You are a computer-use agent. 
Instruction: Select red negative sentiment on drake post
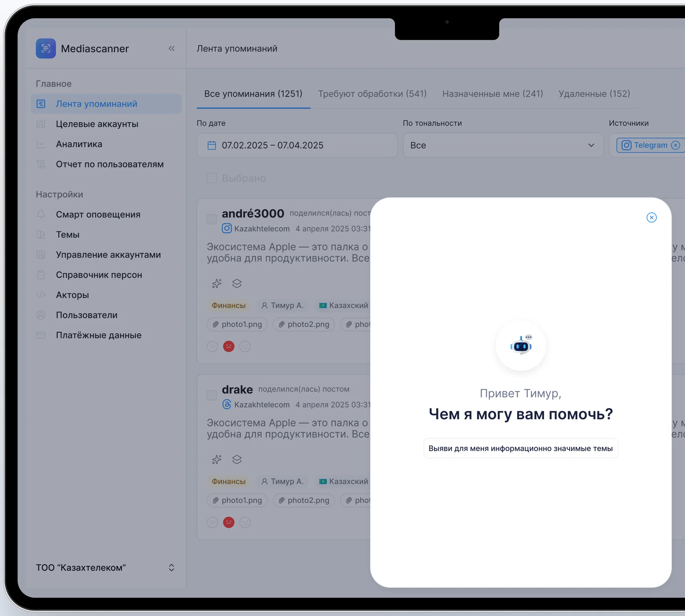pos(229,522)
